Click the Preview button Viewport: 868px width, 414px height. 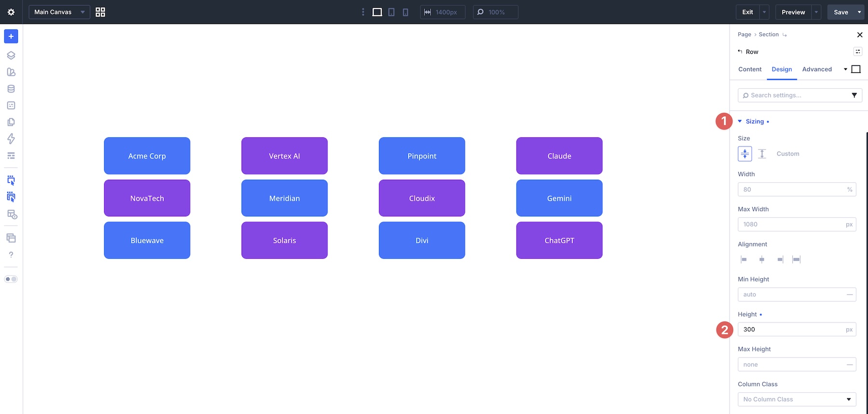click(793, 12)
